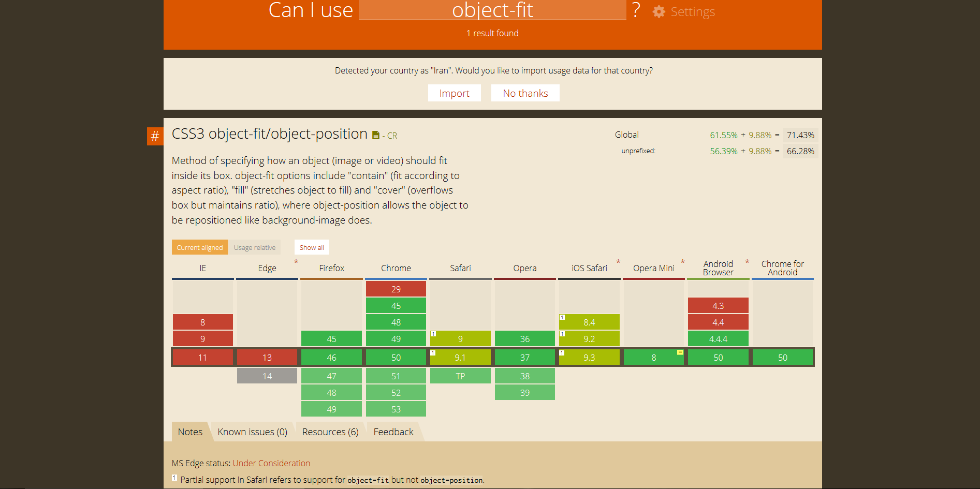The width and height of the screenshot is (980, 489).
Task: Click the orange hash permalink icon
Action: pyautogui.click(x=155, y=136)
